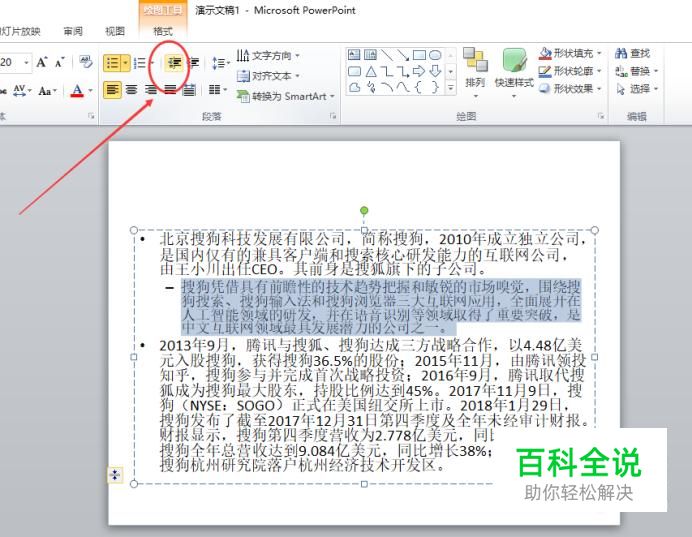Apply numbered list formatting

pos(140,63)
